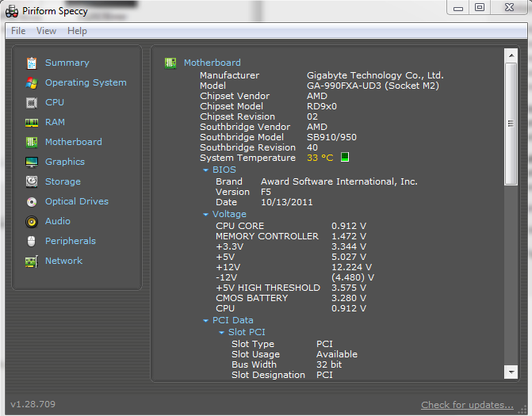The image size is (532, 416).
Task: Click the scrollbar down arrow
Action: [x=511, y=372]
